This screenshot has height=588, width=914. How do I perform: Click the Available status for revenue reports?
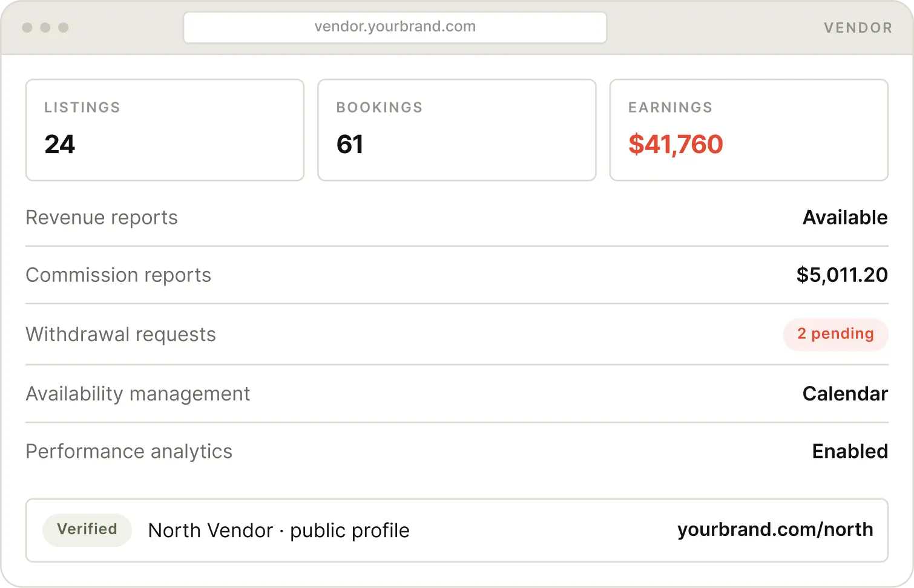click(x=845, y=217)
